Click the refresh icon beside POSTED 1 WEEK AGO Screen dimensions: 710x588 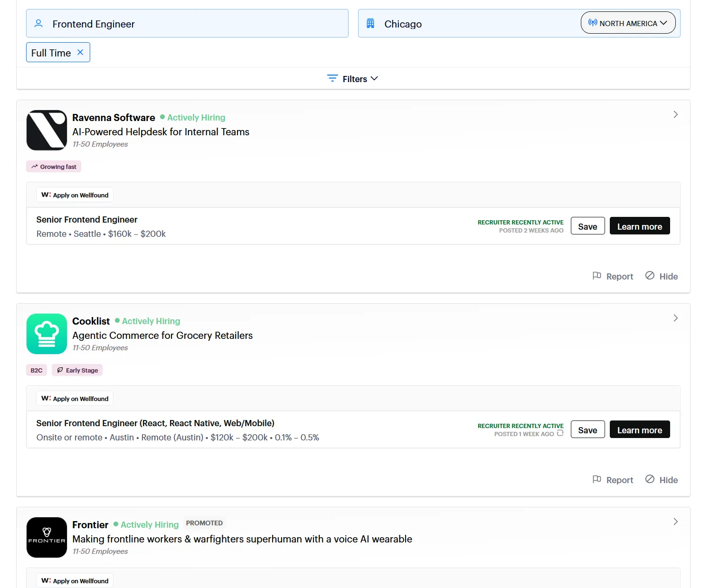click(x=561, y=433)
